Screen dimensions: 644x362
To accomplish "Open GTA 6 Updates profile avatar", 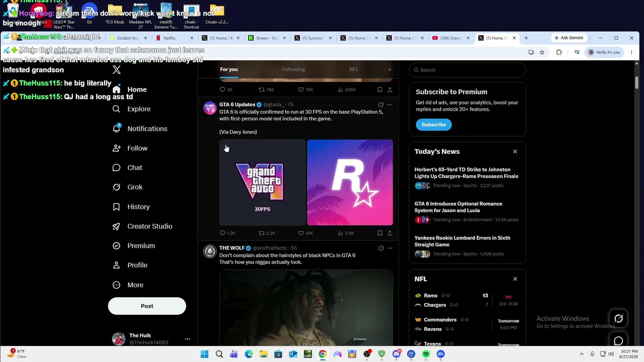I will (x=210, y=108).
